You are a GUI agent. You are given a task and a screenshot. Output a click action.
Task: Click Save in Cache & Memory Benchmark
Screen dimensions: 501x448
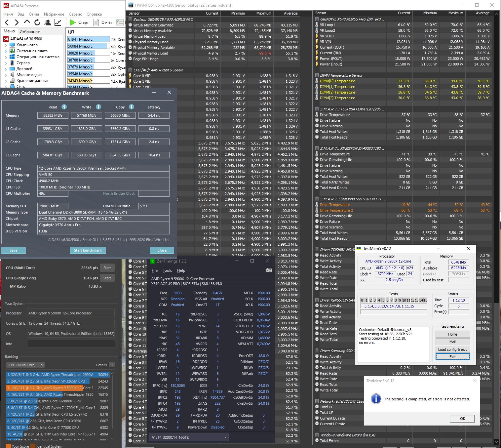[x=13, y=250]
